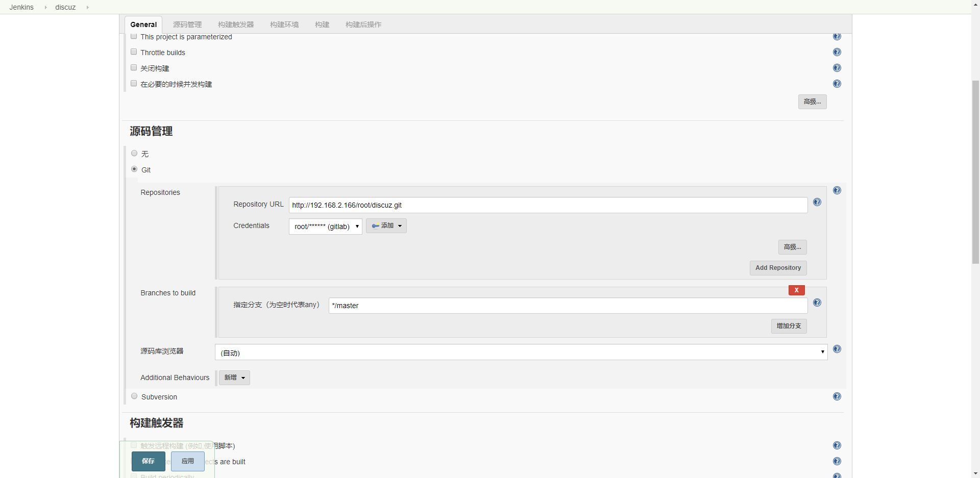Click 高级 button in General section
The width and height of the screenshot is (980, 478).
(813, 102)
